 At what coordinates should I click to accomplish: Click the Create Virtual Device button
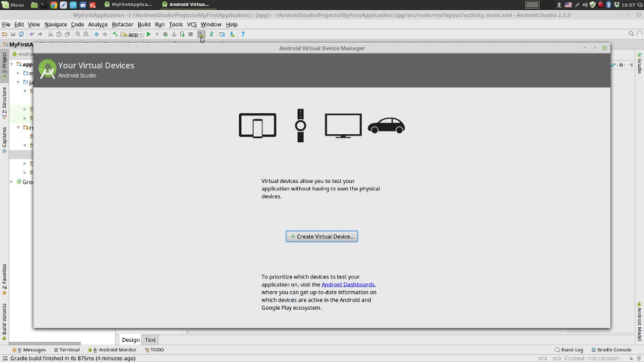point(321,237)
